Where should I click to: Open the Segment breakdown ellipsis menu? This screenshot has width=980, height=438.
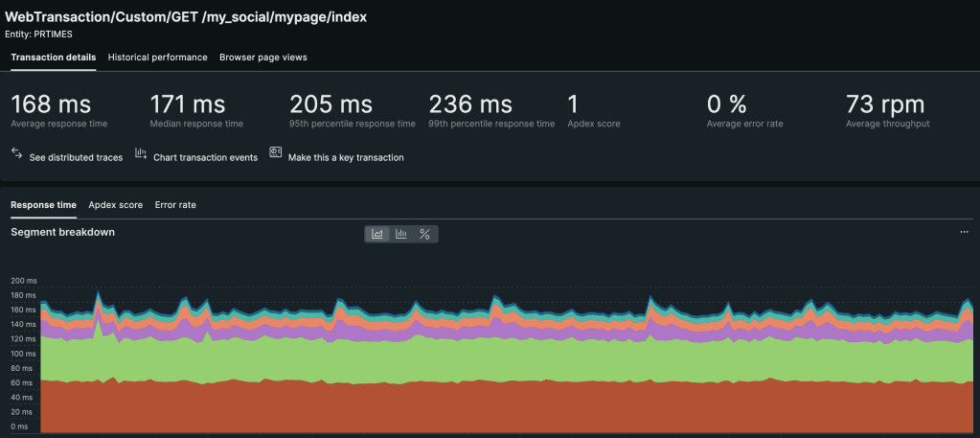point(964,232)
